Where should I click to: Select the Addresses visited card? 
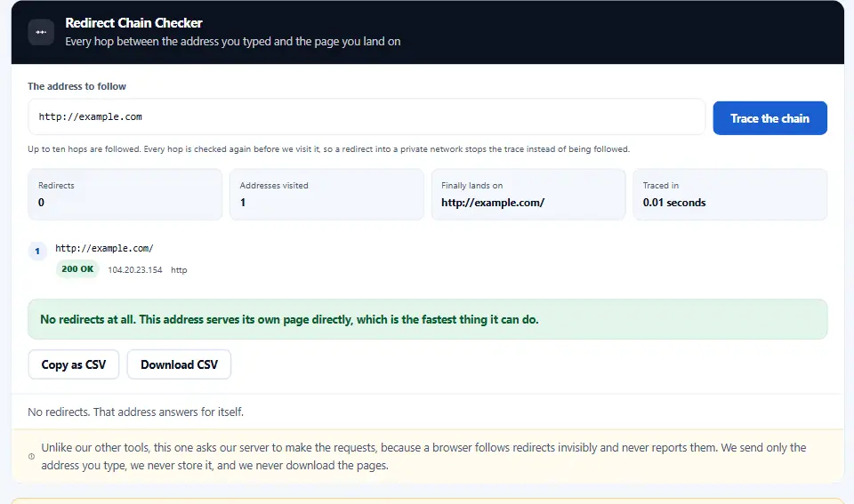pyautogui.click(x=326, y=195)
